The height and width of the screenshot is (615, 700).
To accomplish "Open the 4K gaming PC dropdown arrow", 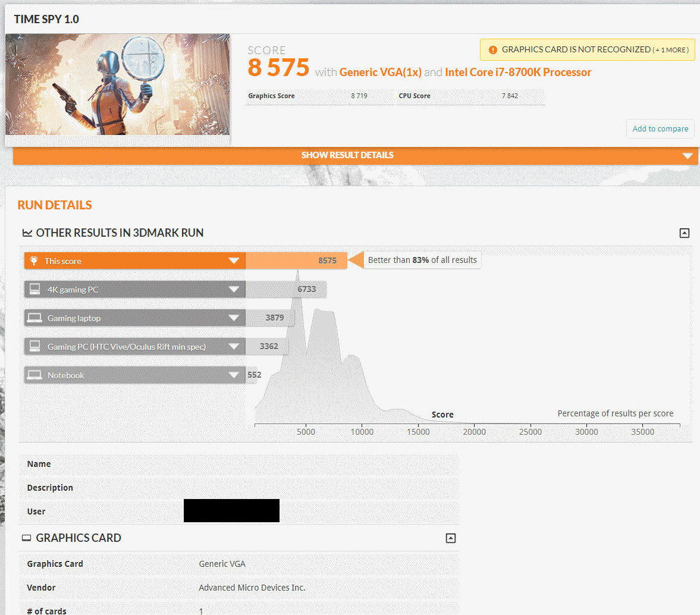I will pyautogui.click(x=234, y=289).
